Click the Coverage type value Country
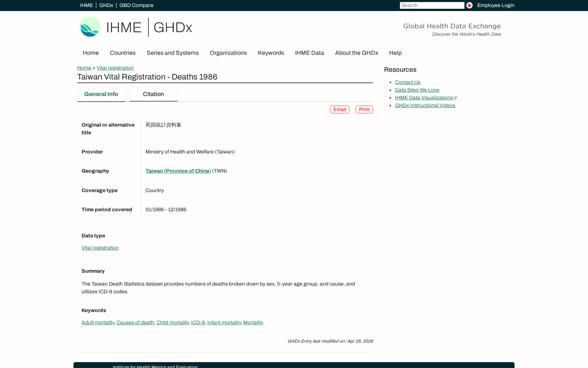This screenshot has width=588, height=368. 155,191
